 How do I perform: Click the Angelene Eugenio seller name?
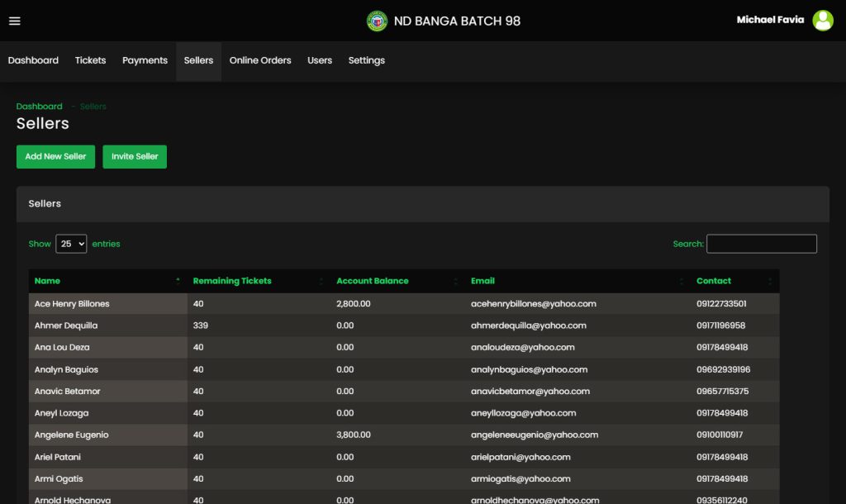tap(71, 435)
